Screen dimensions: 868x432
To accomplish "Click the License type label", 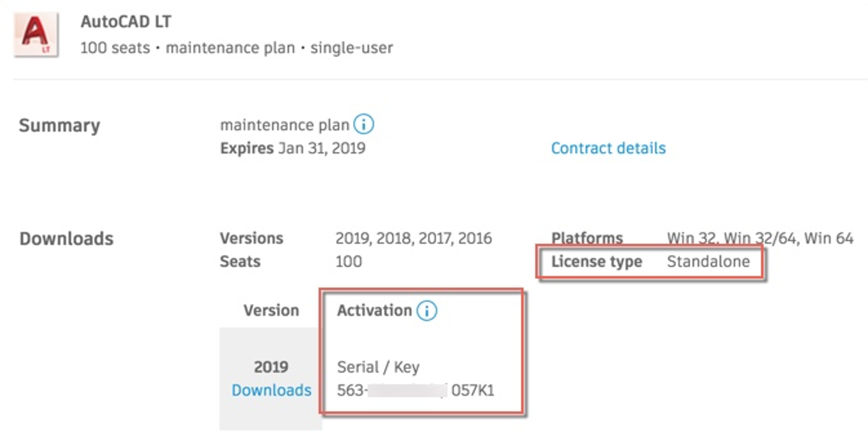I will point(596,261).
